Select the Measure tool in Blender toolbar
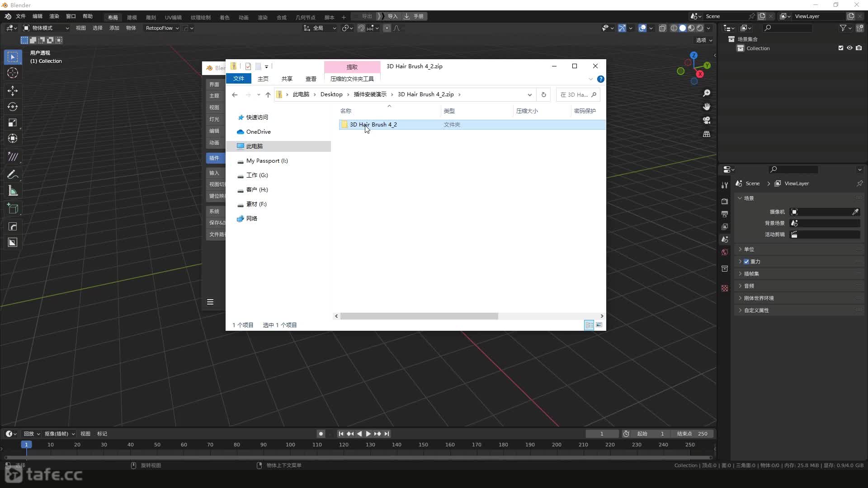This screenshot has height=488, width=868. pyautogui.click(x=13, y=191)
